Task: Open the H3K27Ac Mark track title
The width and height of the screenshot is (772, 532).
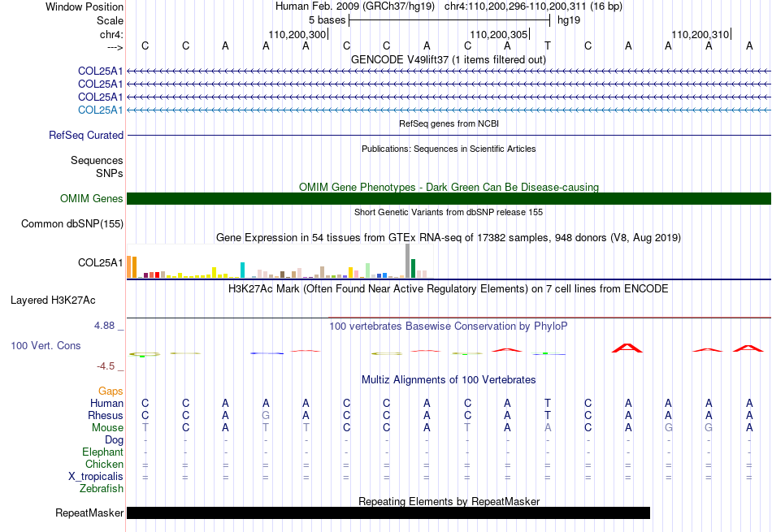Action: [x=448, y=288]
